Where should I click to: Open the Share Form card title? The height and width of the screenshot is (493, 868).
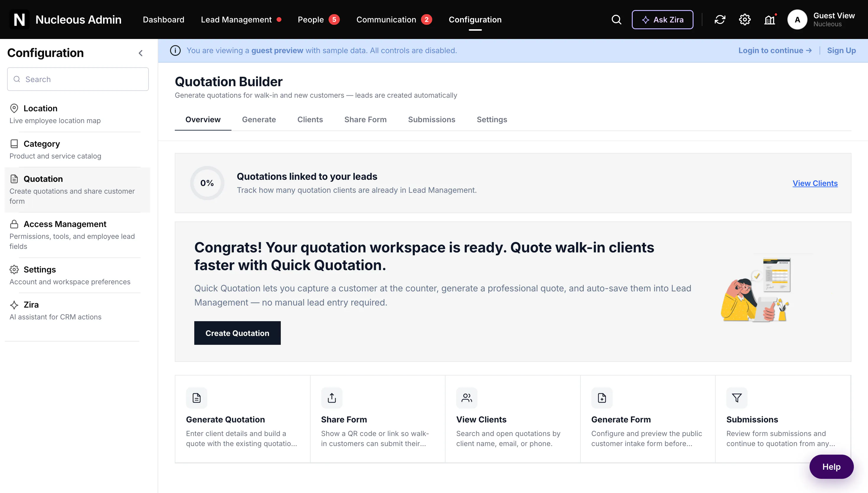click(x=344, y=419)
